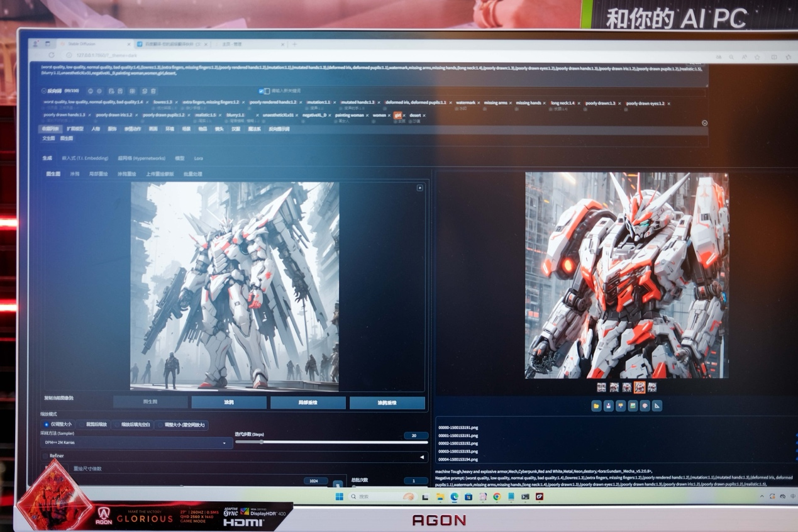Collapse the 反向词 tag panel
The image size is (798, 532).
(44, 90)
